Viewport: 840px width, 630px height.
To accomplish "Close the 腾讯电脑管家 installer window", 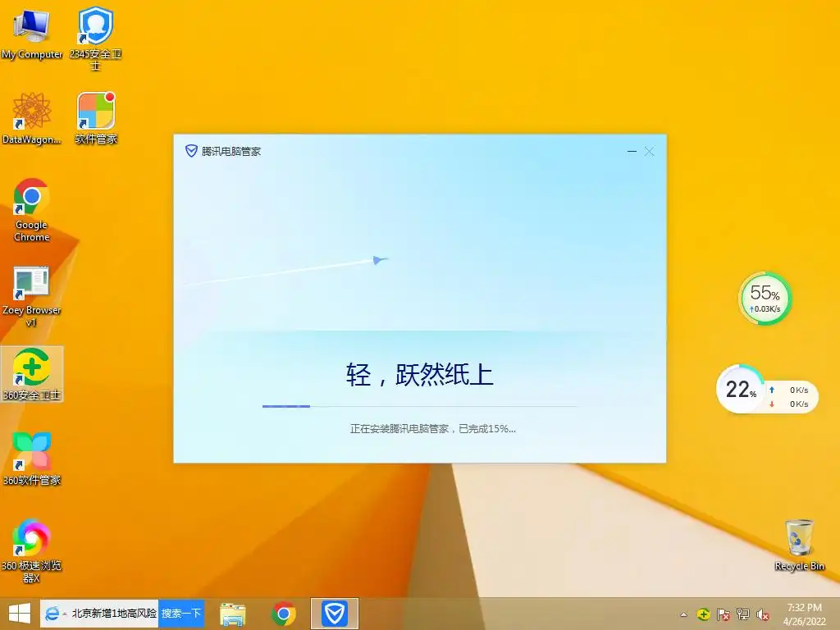I will click(650, 152).
